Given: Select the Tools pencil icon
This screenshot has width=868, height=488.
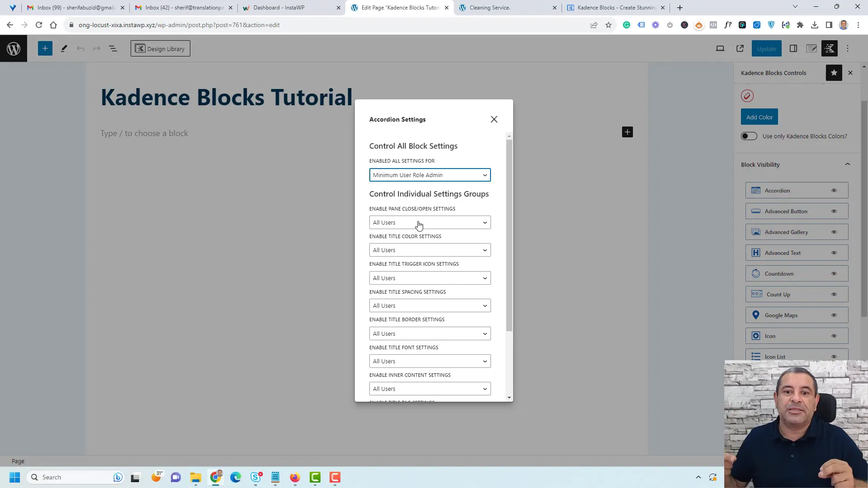Looking at the screenshot, I should (64, 48).
